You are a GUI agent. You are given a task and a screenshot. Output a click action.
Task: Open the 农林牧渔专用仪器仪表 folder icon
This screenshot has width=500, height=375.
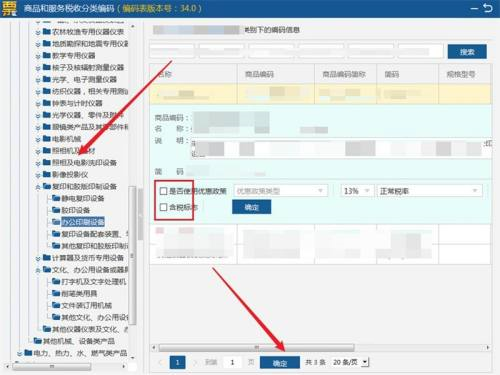point(47,32)
